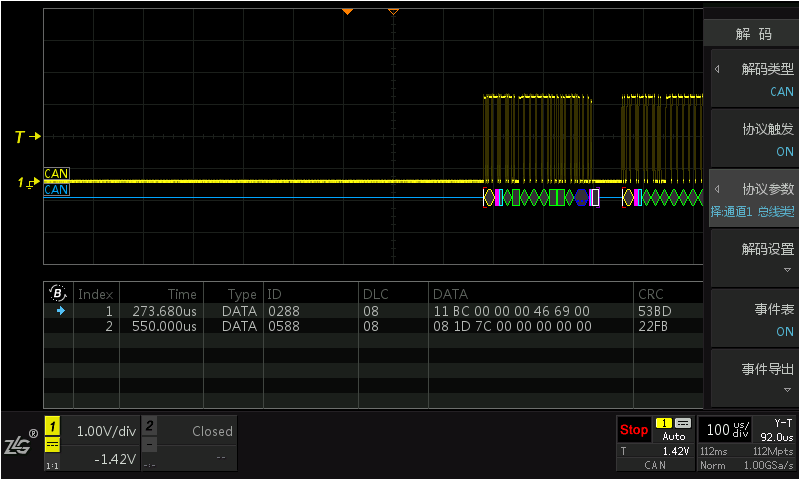Click data cell 11 BC 00 00 00 46 69 00
Image resolution: width=800 pixels, height=480 pixels.
(x=512, y=311)
